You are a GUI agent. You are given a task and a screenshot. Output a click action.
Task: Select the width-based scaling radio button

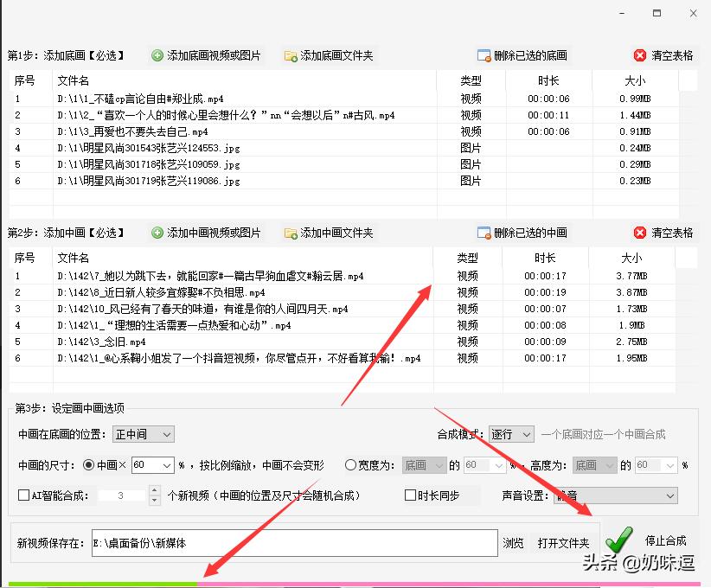tap(351, 464)
